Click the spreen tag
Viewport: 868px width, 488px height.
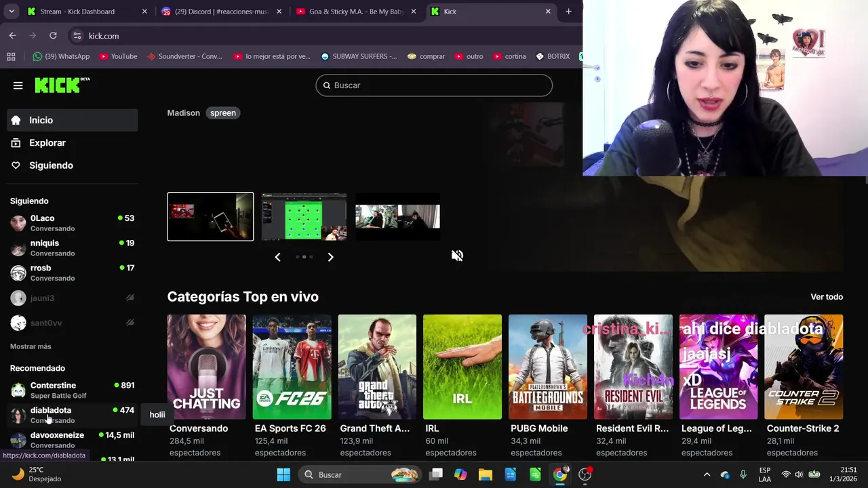click(223, 113)
